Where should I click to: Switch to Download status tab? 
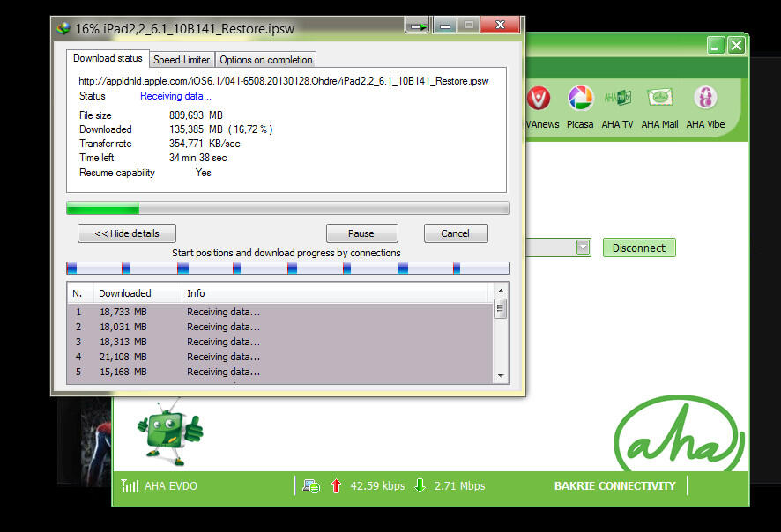tap(108, 58)
